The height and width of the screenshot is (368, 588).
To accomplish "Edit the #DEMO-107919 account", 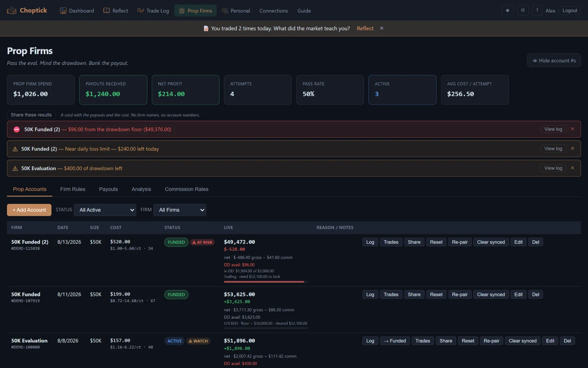I will (x=518, y=294).
